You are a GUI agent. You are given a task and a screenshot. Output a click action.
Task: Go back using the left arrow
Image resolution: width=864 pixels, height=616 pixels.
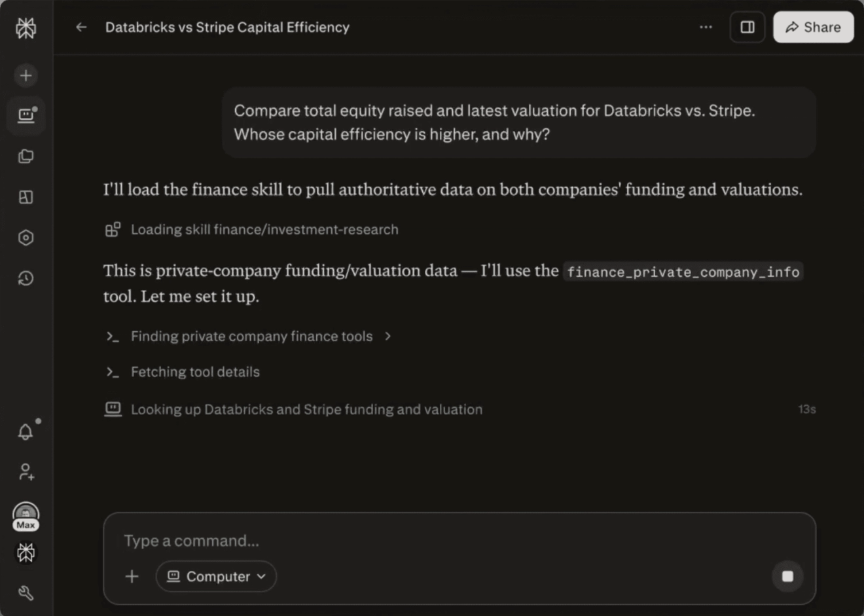click(x=81, y=27)
